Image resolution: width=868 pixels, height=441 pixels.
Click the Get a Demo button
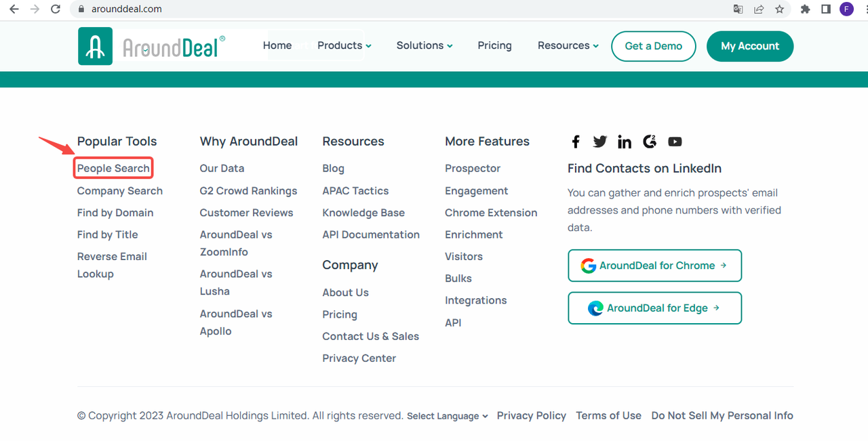click(654, 46)
